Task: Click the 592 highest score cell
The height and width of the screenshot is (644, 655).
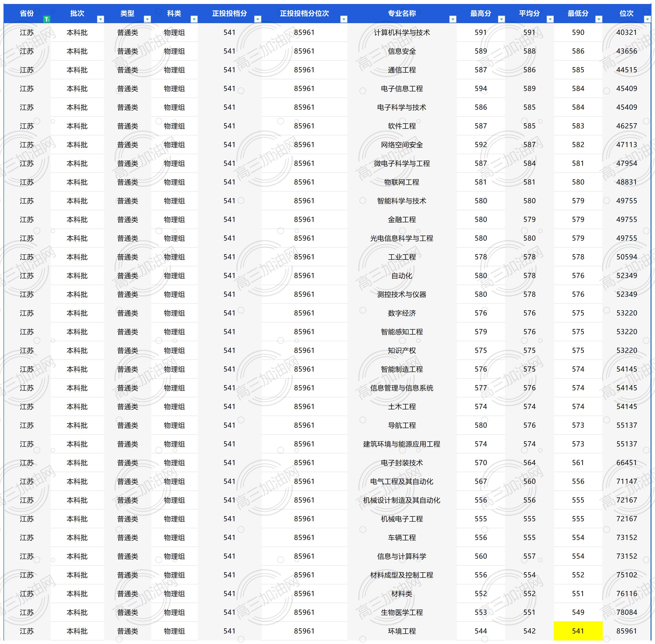Action: click(481, 145)
